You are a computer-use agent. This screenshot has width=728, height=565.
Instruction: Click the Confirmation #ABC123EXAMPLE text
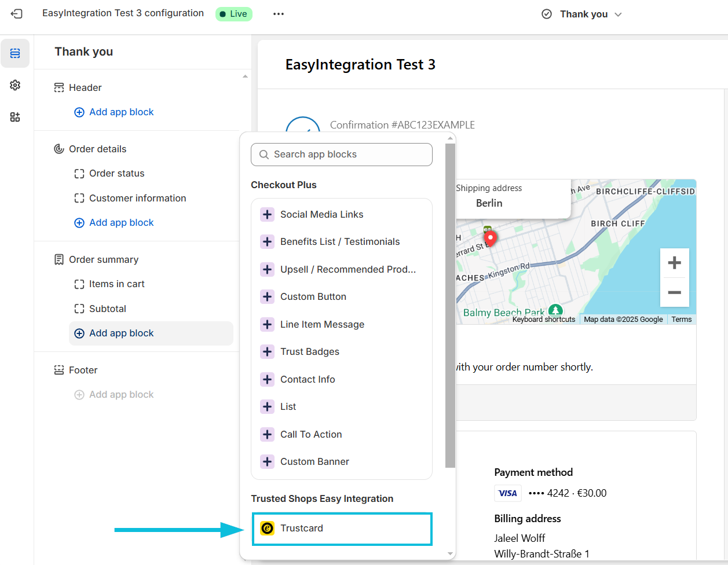point(403,125)
